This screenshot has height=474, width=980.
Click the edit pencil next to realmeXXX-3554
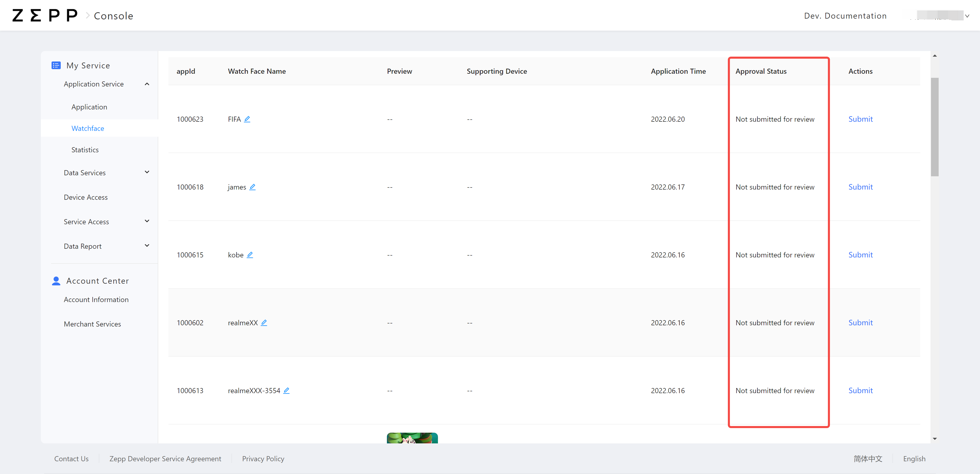[x=286, y=390]
